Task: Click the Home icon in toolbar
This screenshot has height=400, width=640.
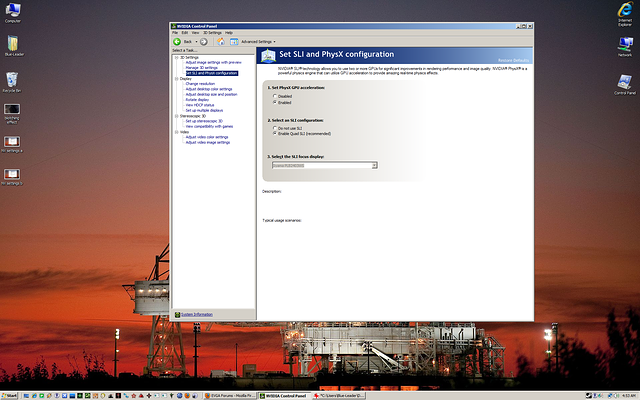Action: coord(221,41)
